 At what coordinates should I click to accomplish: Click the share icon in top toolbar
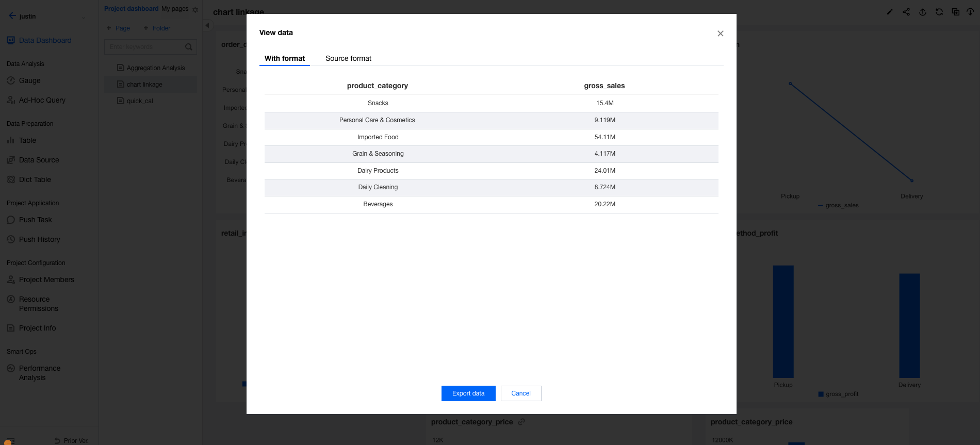tap(906, 12)
